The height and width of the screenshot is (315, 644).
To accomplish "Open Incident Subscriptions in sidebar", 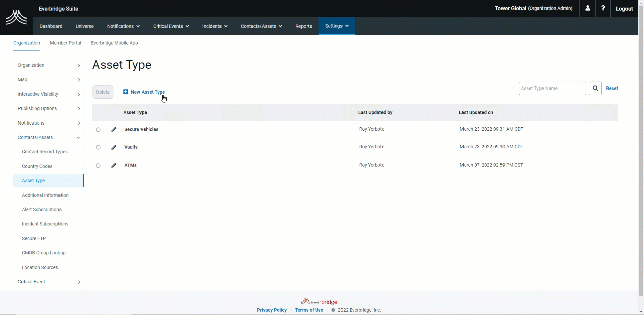I will click(45, 224).
